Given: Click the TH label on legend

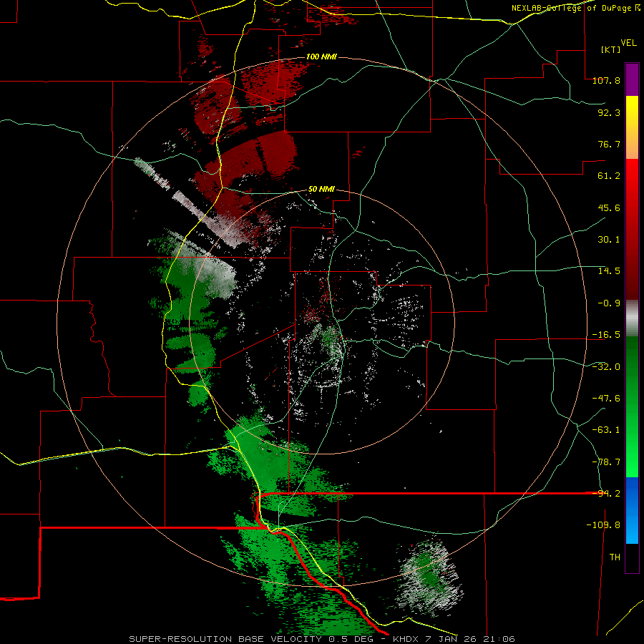Looking at the screenshot, I should point(615,557).
